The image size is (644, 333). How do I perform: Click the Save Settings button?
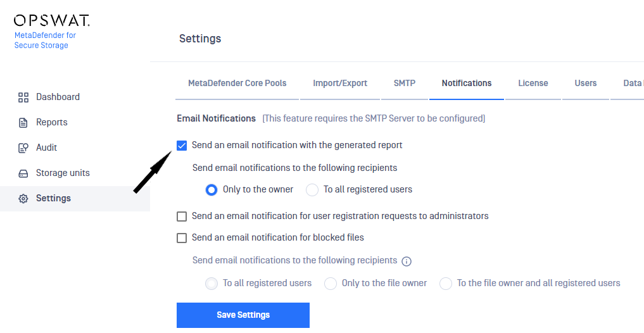pos(243,315)
